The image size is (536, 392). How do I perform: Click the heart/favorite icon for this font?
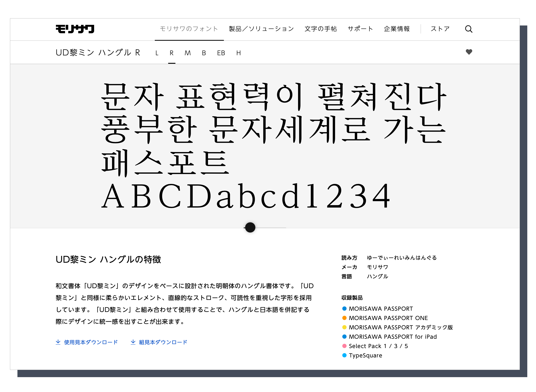point(469,52)
